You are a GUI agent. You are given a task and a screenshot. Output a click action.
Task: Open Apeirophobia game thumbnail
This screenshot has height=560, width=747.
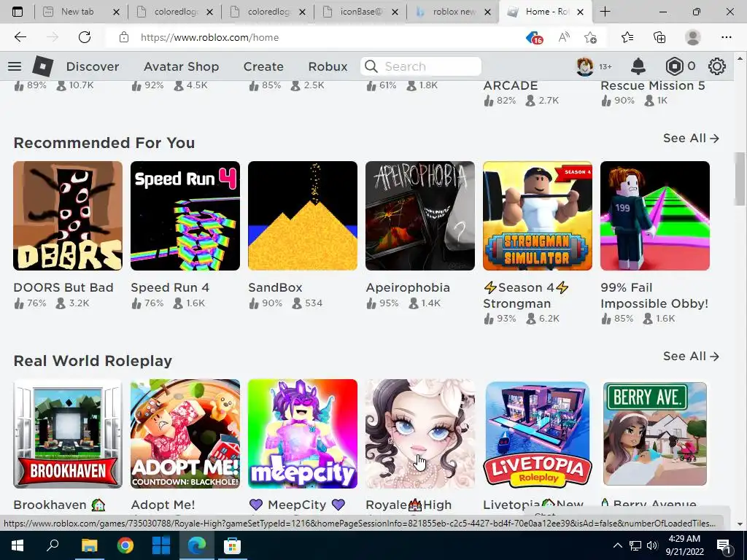point(420,216)
